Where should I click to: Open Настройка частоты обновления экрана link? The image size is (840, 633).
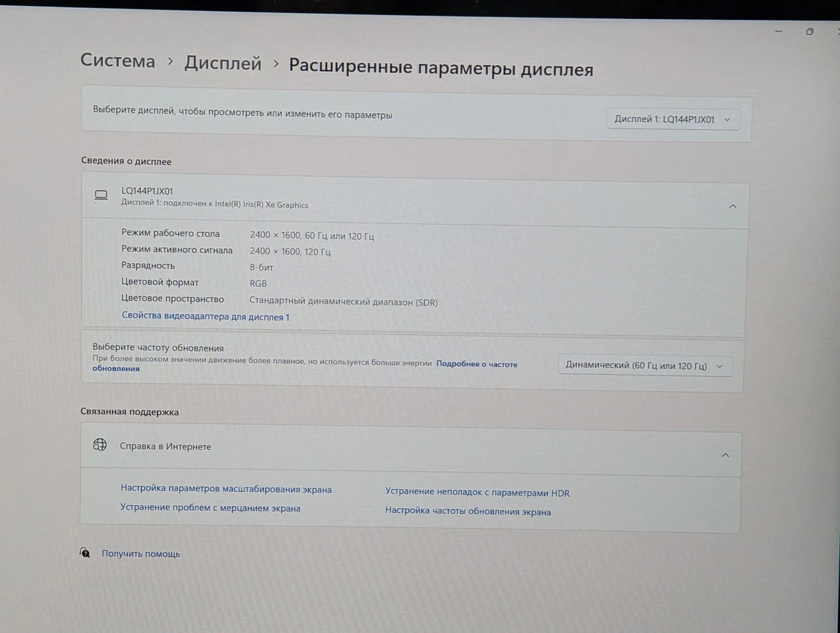468,511
